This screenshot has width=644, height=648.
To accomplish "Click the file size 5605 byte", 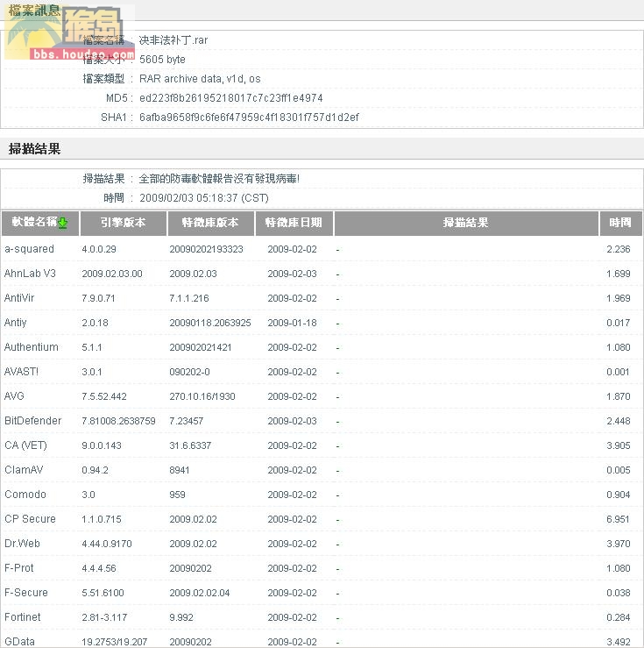I will click(x=162, y=60).
